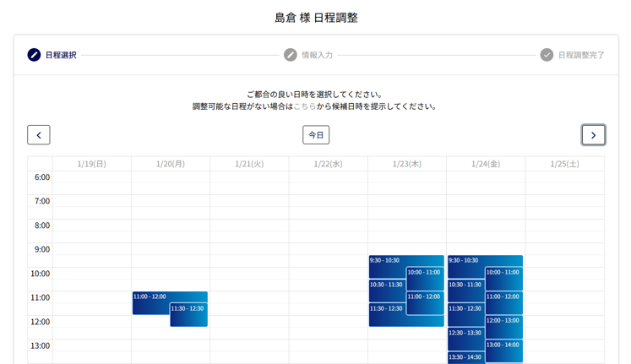Select the 10:30 - 11:30 slot on 1/24(金)
631x364 pixels.
(x=466, y=291)
